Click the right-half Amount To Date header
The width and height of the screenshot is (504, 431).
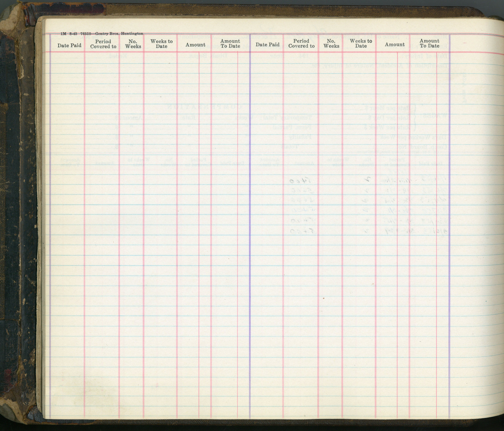pos(429,43)
